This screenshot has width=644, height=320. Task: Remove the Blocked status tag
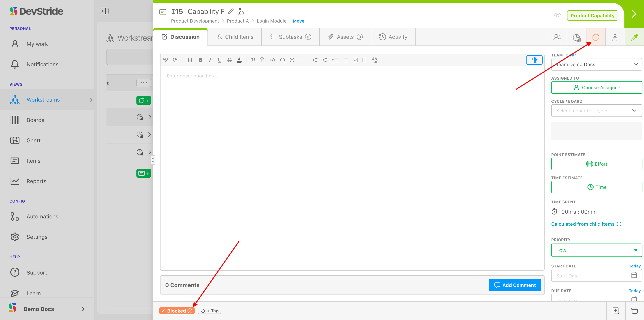[163, 311]
